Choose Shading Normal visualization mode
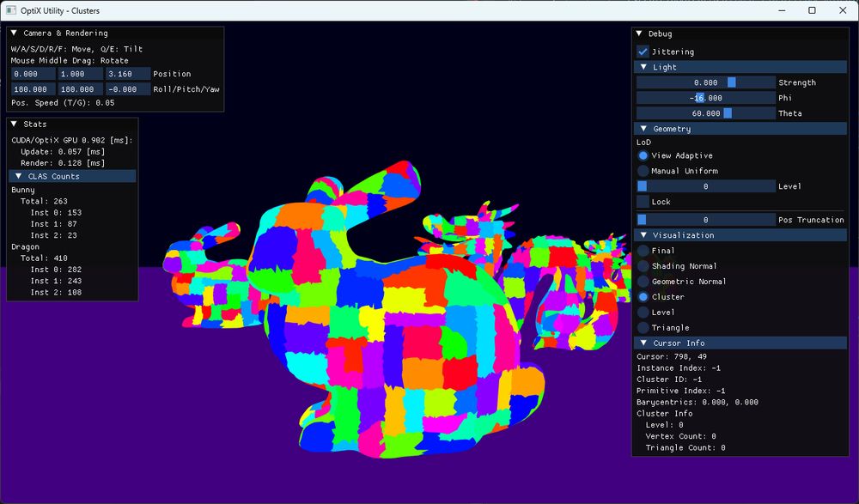The width and height of the screenshot is (859, 504). click(643, 265)
